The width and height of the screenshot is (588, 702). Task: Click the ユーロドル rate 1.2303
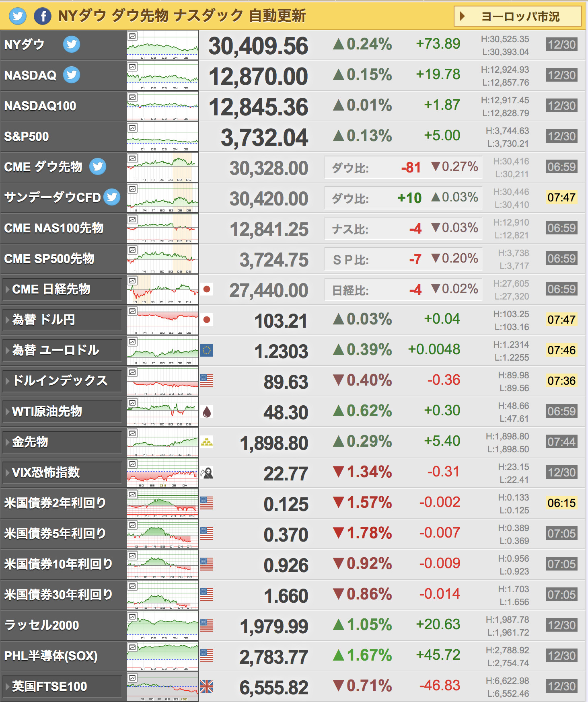[x=281, y=351]
